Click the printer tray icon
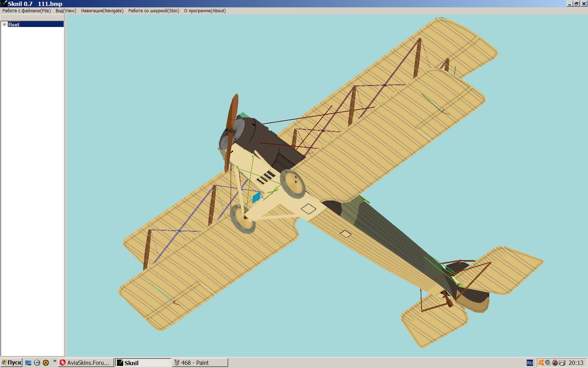The image size is (588, 368). click(562, 363)
